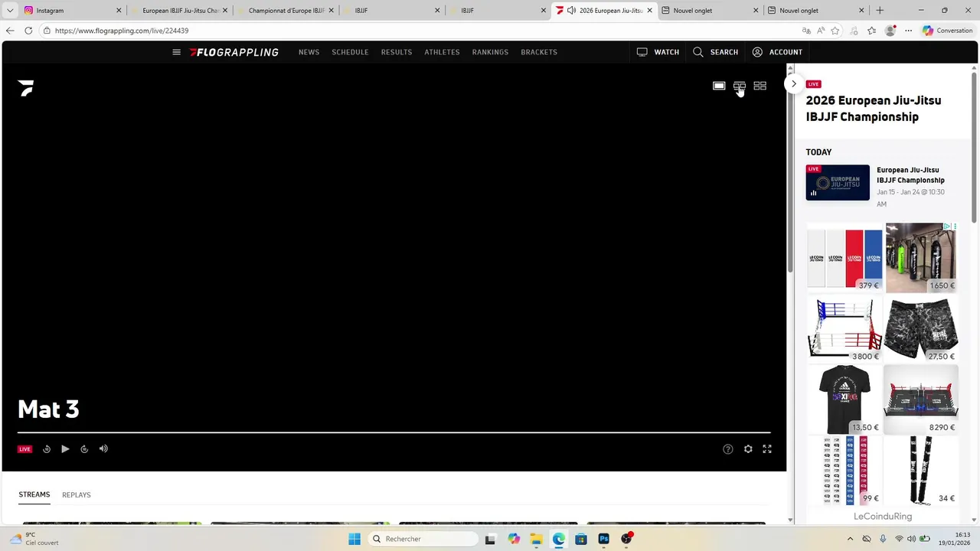Open the Schedule page
The width and height of the screenshot is (980, 551).
click(x=350, y=52)
